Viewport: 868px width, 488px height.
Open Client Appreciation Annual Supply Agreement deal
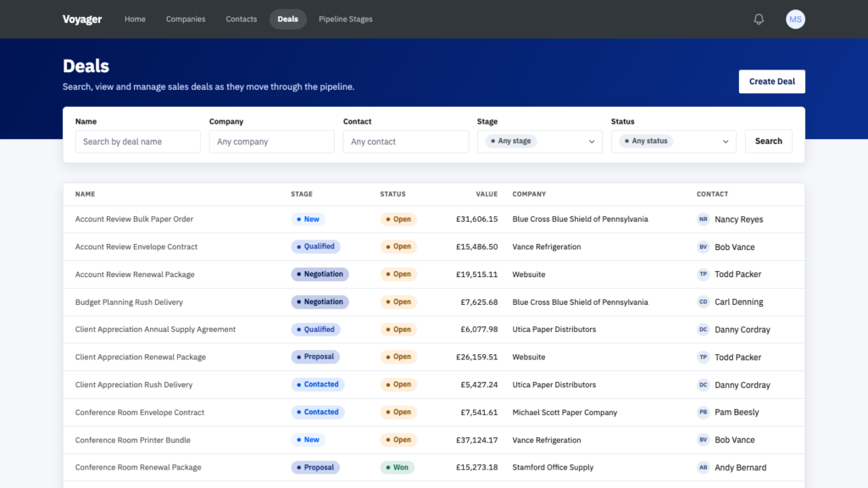[x=155, y=330]
